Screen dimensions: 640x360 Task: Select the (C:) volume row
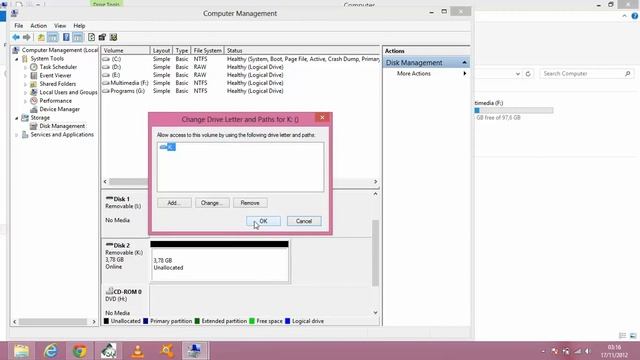(x=241, y=59)
